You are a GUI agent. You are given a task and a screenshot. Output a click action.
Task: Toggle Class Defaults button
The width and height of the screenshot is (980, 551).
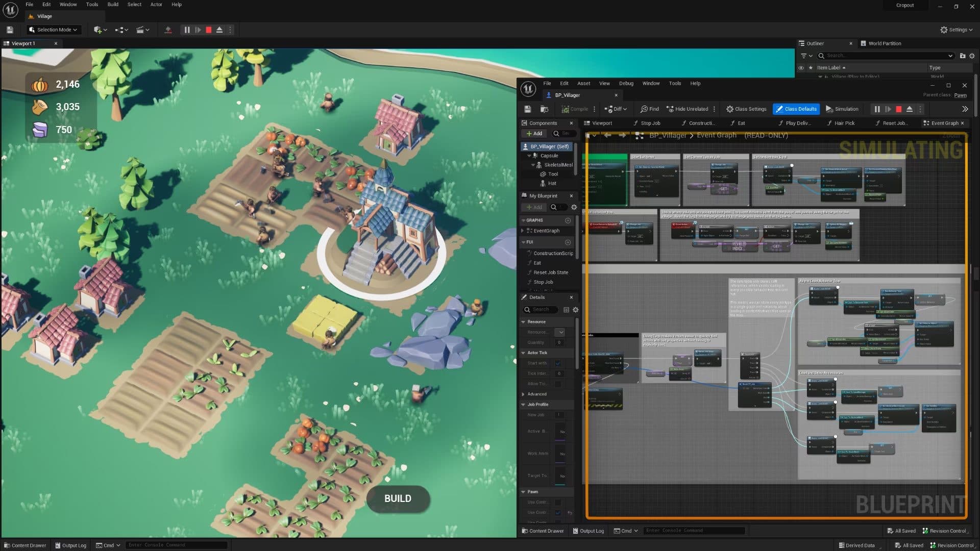[796, 109]
